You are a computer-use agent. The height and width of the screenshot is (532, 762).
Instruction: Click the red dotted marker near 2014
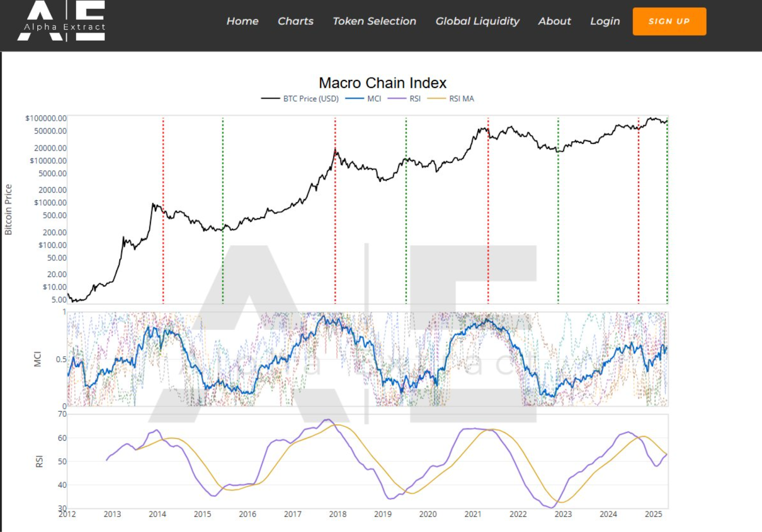tap(163, 210)
